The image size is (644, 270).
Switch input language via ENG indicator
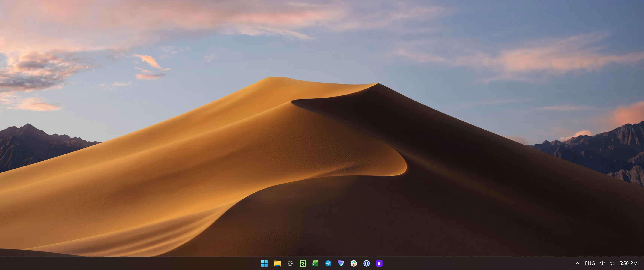590,263
